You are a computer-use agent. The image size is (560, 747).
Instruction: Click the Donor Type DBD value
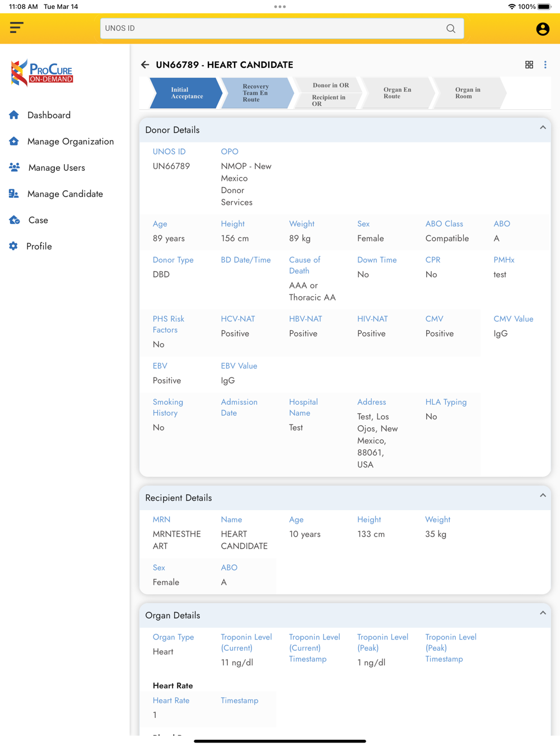coord(161,274)
